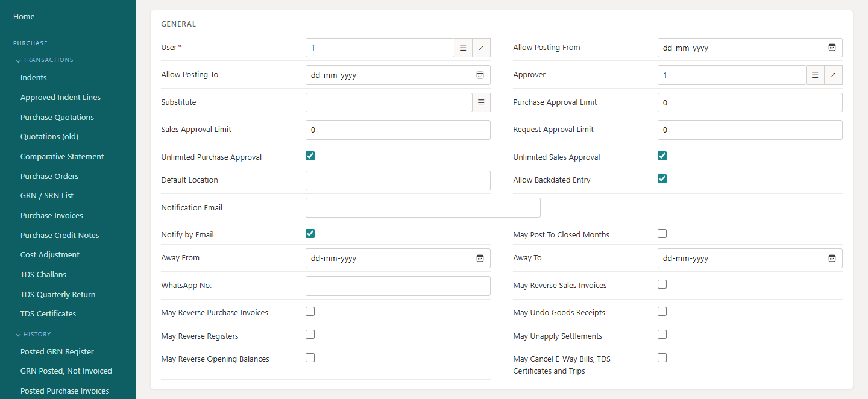The height and width of the screenshot is (399, 868).
Task: Open TDS Certificates in sidebar
Action: click(48, 314)
